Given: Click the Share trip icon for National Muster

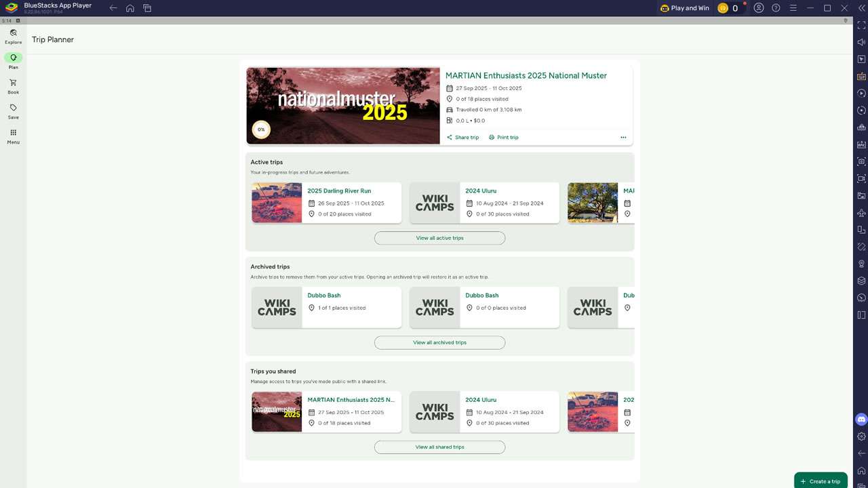Looking at the screenshot, I should point(450,137).
